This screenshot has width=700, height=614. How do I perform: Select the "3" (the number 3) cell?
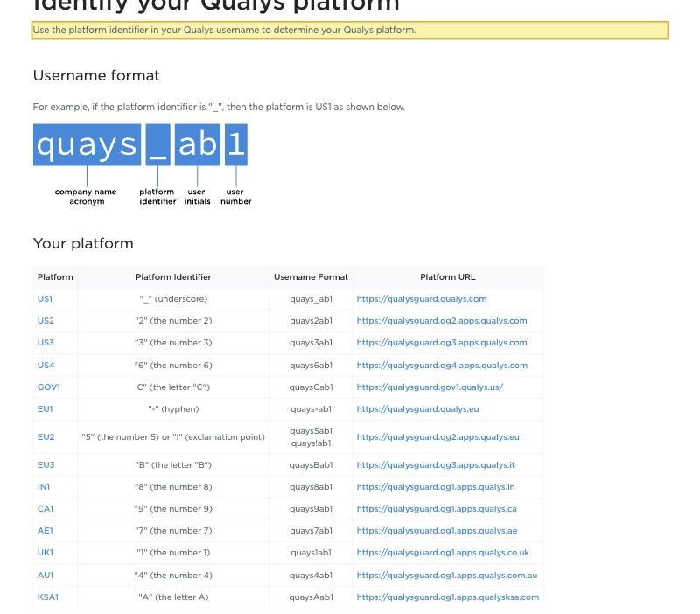[173, 342]
